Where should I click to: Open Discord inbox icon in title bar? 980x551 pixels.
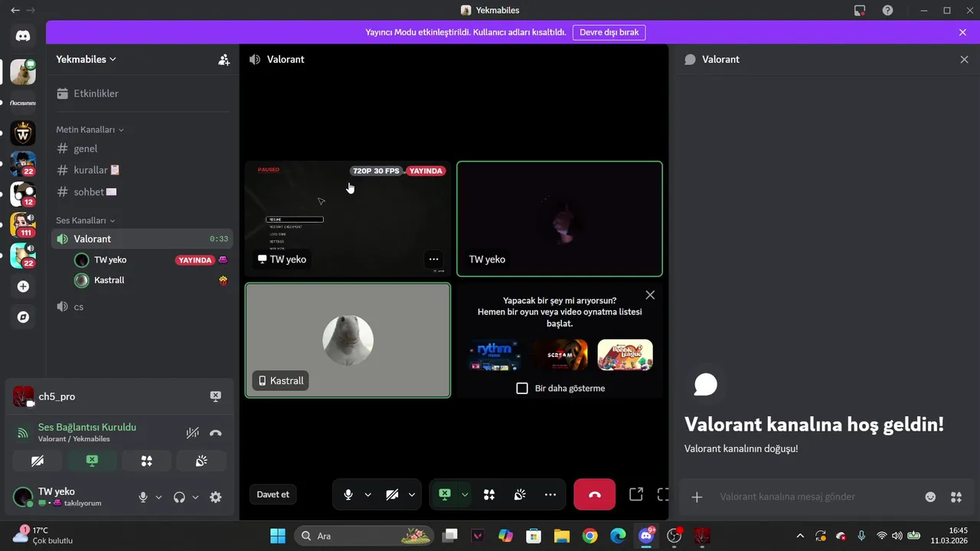click(x=859, y=11)
